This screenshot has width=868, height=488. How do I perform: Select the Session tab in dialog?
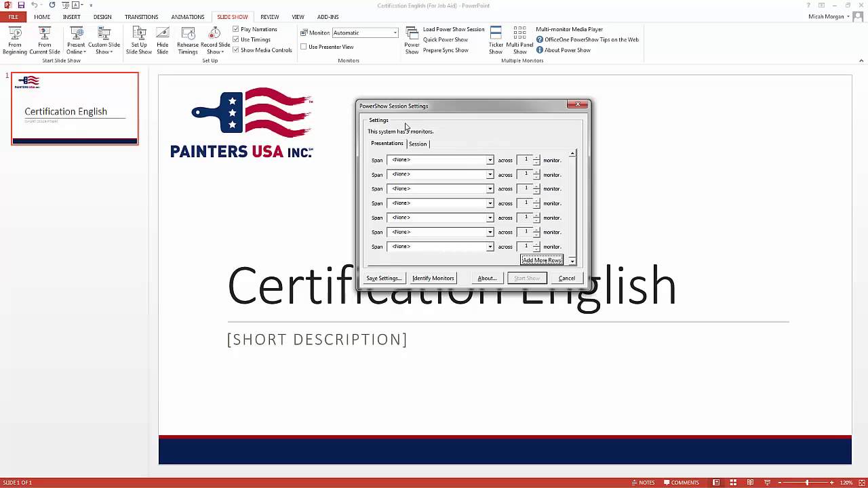point(418,144)
